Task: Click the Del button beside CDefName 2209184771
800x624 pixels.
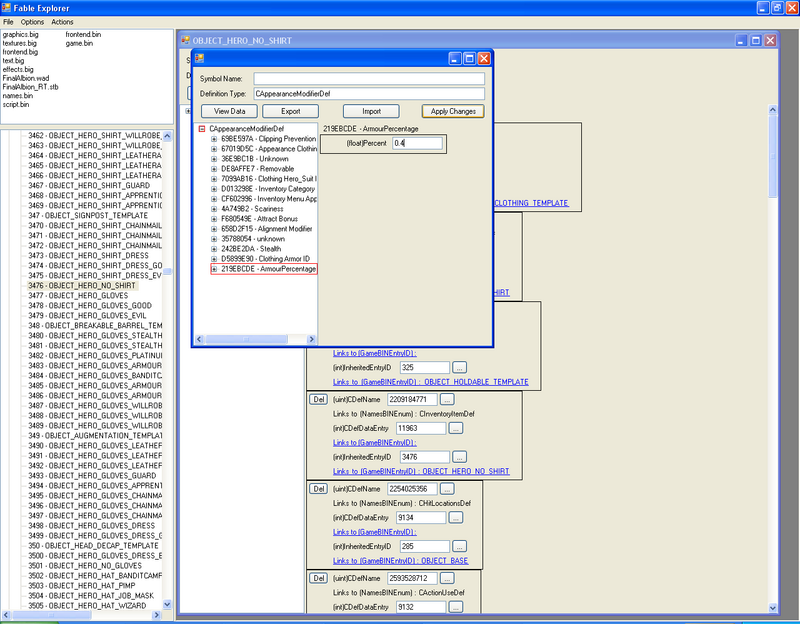Action: tap(318, 400)
